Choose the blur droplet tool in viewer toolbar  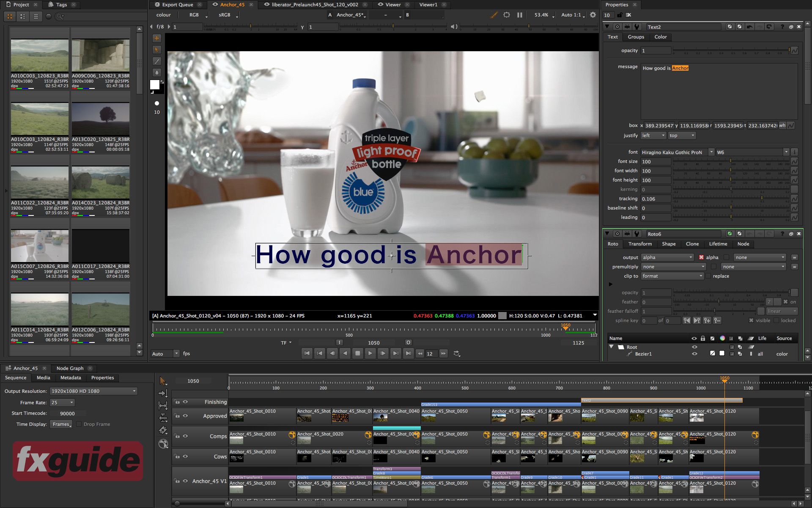pos(156,72)
